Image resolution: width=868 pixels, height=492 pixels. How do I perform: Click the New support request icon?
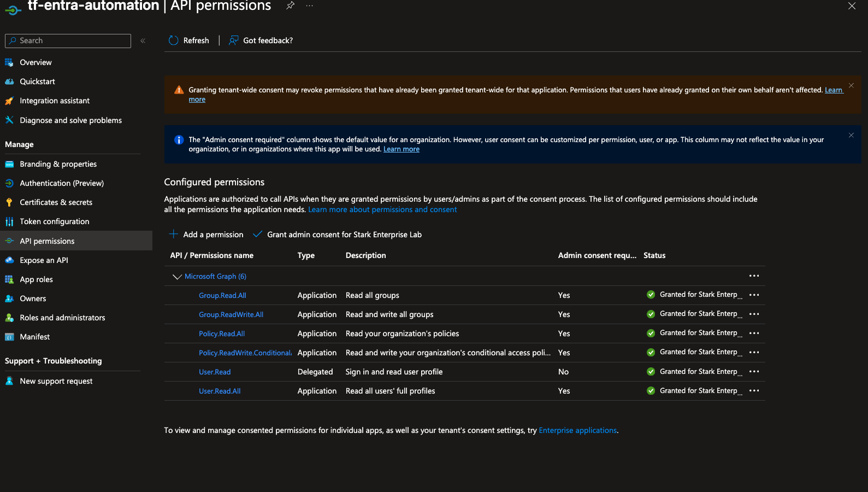click(x=9, y=381)
